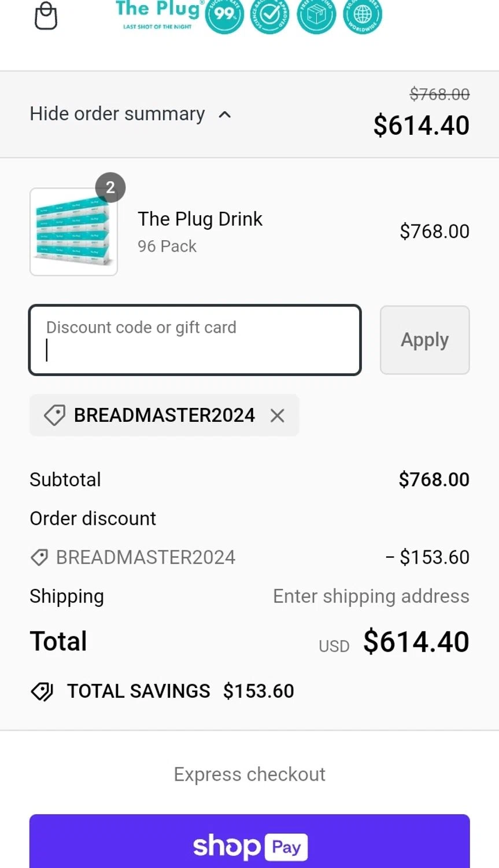Click the tag icon in BREADMASTER2024 chip

[55, 415]
